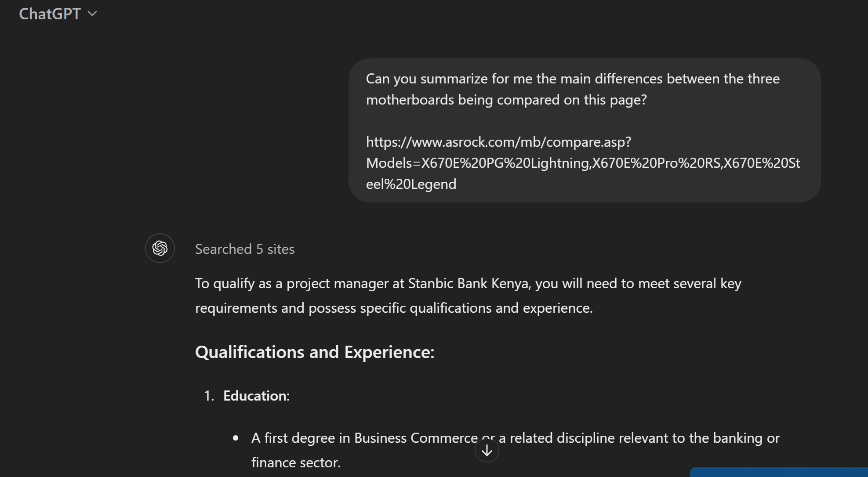The height and width of the screenshot is (477, 868).
Task: Select the bold "Education:" list item
Action: coord(256,396)
